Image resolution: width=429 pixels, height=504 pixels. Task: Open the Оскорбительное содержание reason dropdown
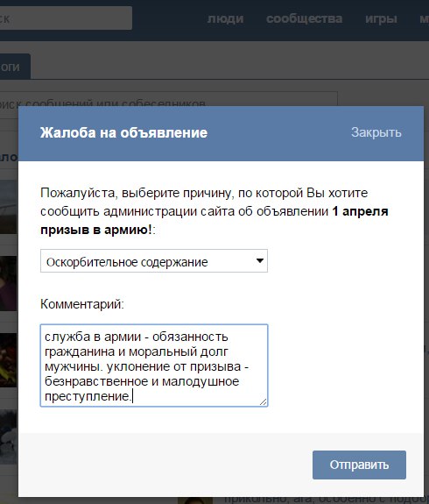pos(154,260)
